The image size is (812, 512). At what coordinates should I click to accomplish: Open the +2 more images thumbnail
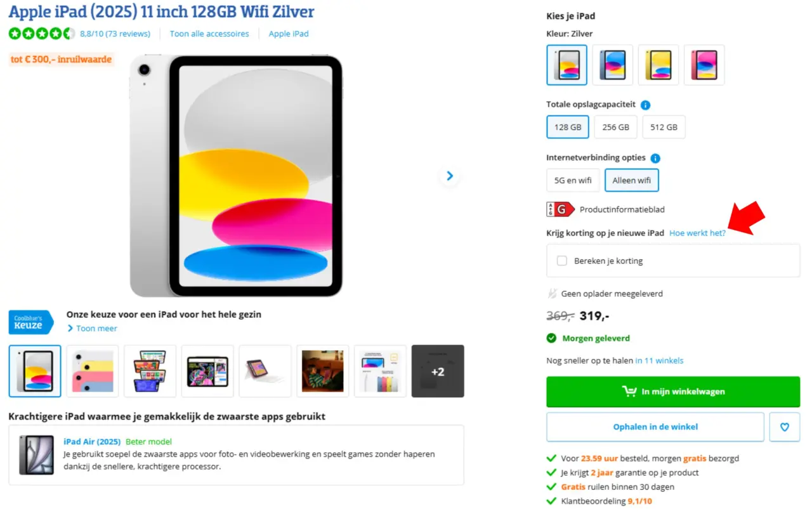[438, 371]
